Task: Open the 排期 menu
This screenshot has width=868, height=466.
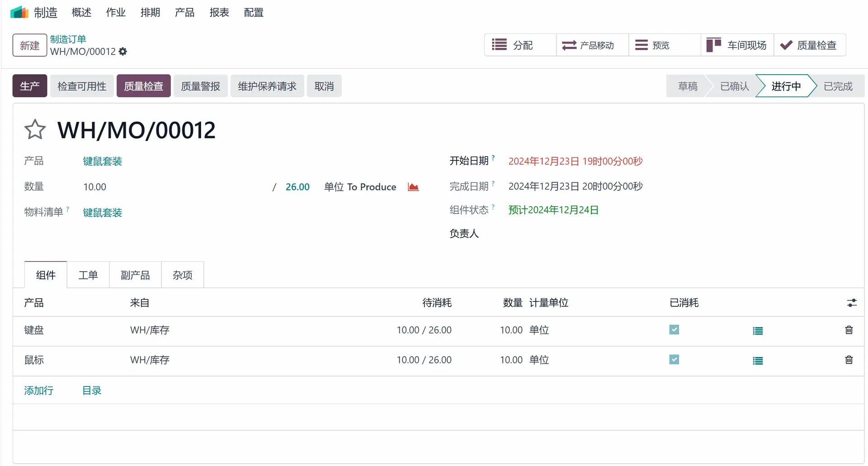Action: click(150, 12)
